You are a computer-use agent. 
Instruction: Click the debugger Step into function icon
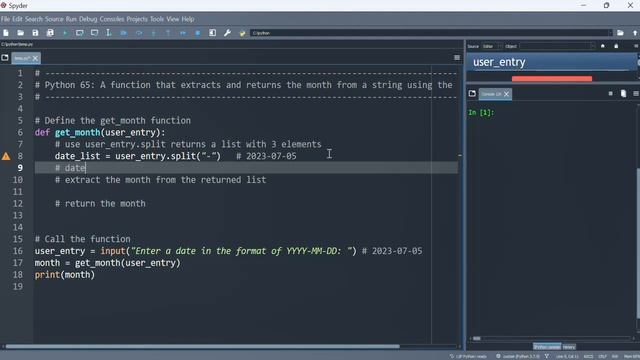click(x=153, y=33)
